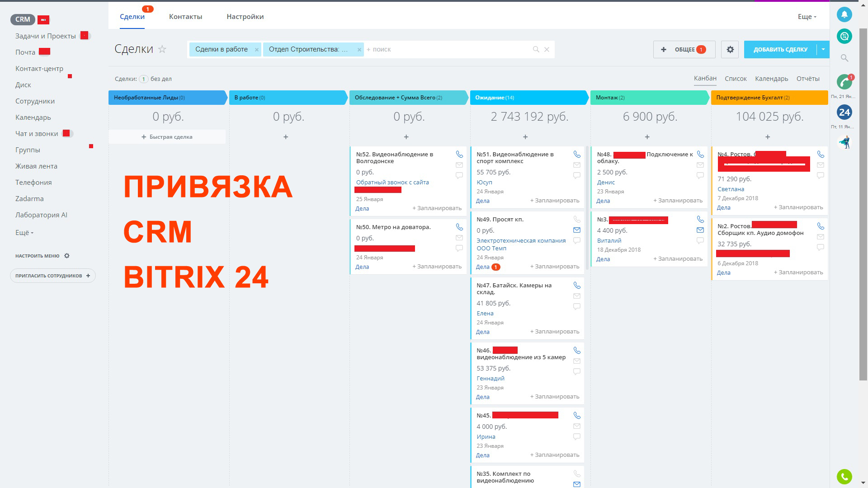868x488 pixels.
Task: Click Запланировать on deal №46
Action: click(x=555, y=397)
